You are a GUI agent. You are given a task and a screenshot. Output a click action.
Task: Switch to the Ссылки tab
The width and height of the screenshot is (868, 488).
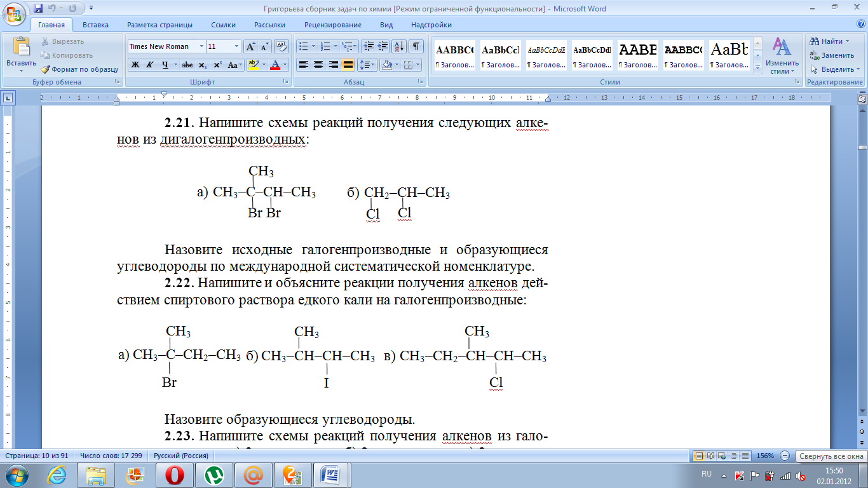tap(223, 25)
